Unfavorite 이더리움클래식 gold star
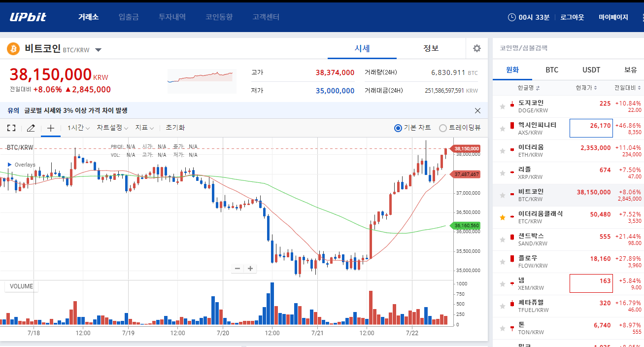This screenshot has width=644, height=347. pyautogui.click(x=503, y=217)
